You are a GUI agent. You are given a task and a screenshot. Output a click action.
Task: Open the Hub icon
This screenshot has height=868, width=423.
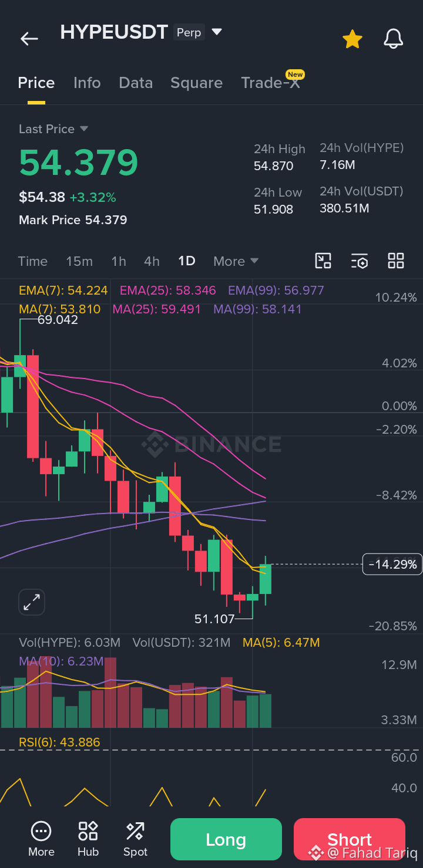[x=88, y=839]
